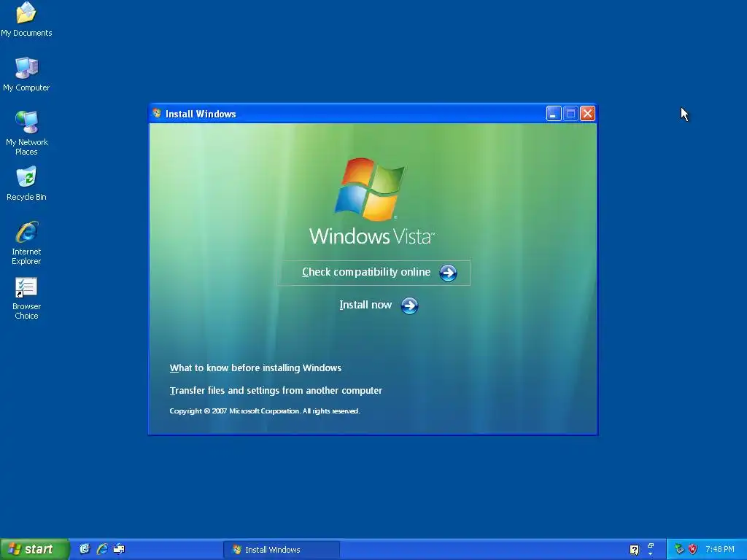Open the My Documents desktop icon
The image size is (747, 560).
click(x=26, y=20)
